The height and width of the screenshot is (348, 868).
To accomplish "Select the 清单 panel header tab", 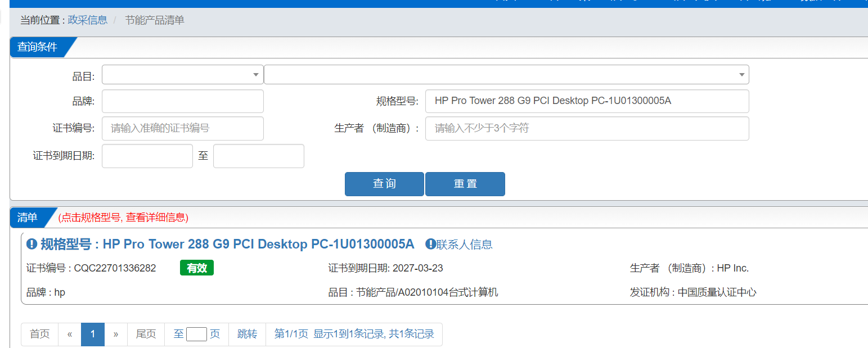I will tap(27, 217).
